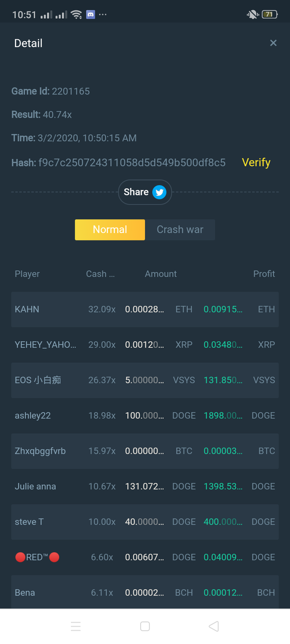
Task: Tap the Discord icon in status bar
Action: click(90, 14)
